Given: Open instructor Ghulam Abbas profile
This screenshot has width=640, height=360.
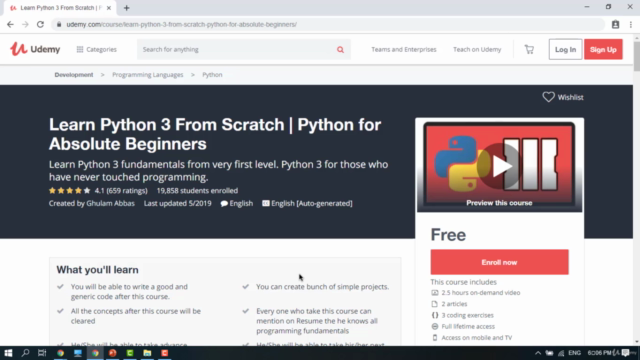Looking at the screenshot, I should pos(110,203).
